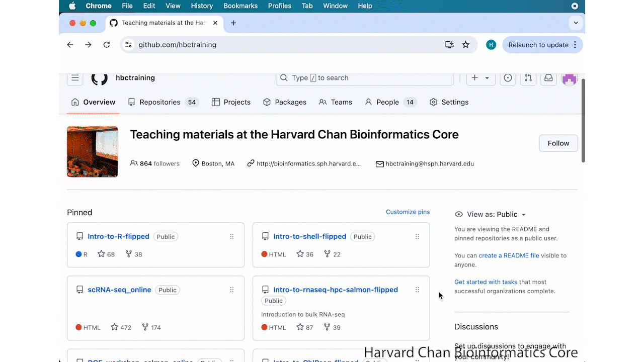Open the notifications inbox icon

[548, 78]
